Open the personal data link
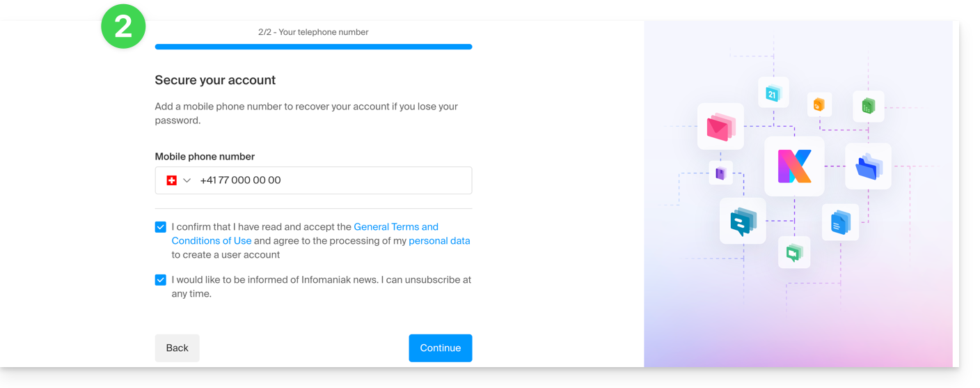The width and height of the screenshot is (980, 388). [439, 241]
